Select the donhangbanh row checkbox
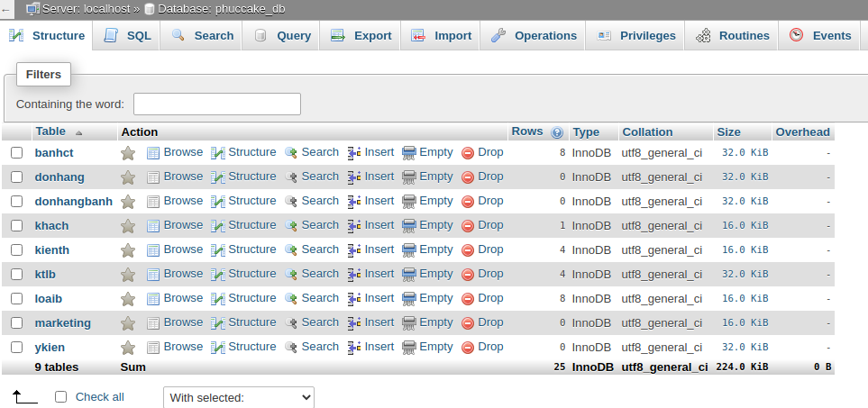The image size is (868, 408). tap(16, 202)
